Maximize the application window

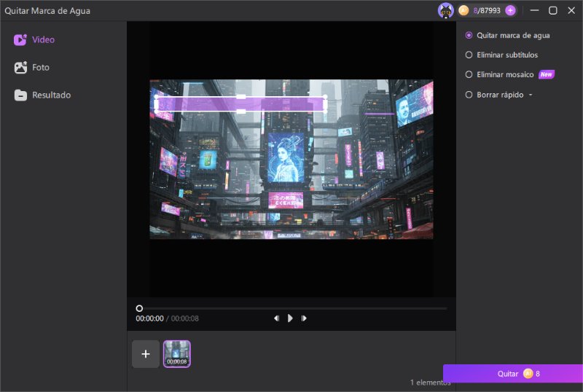tap(553, 10)
